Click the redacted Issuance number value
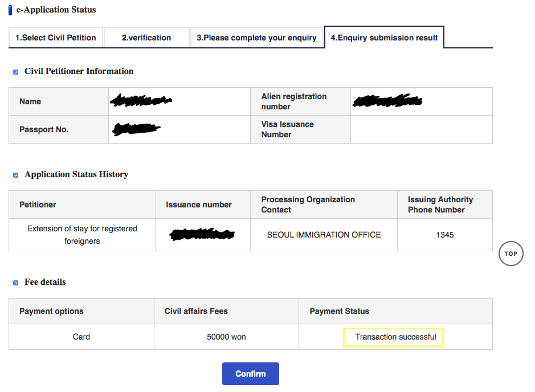The width and height of the screenshot is (535, 392). [203, 234]
